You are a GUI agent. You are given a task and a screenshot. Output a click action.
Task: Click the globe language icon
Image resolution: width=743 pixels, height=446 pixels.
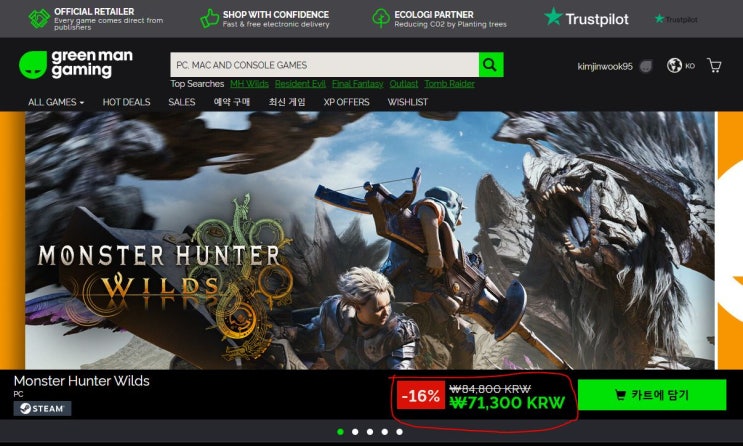[x=674, y=65]
